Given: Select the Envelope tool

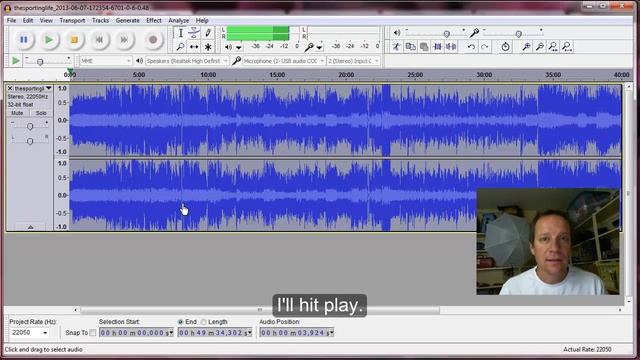Looking at the screenshot, I should 194,33.
